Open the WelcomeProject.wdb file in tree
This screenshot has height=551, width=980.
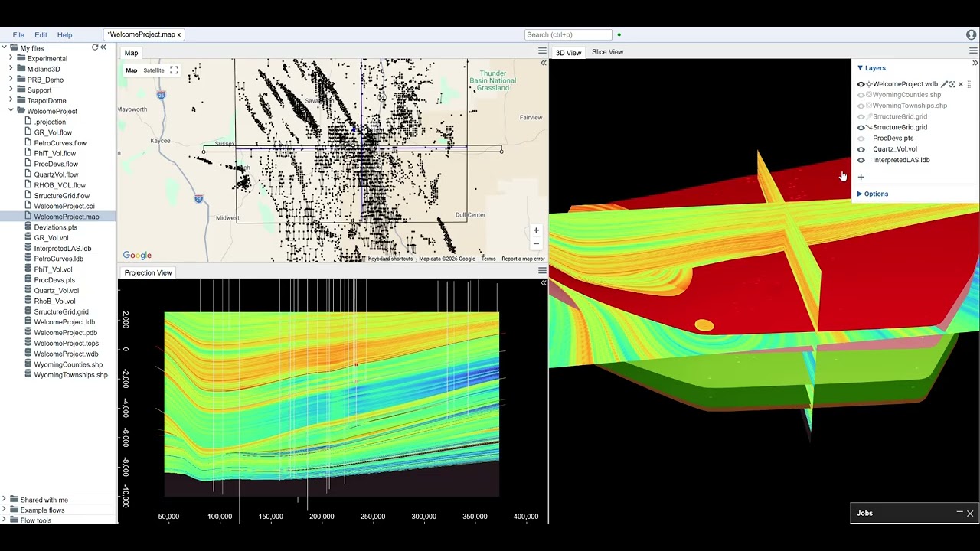[66, 354]
